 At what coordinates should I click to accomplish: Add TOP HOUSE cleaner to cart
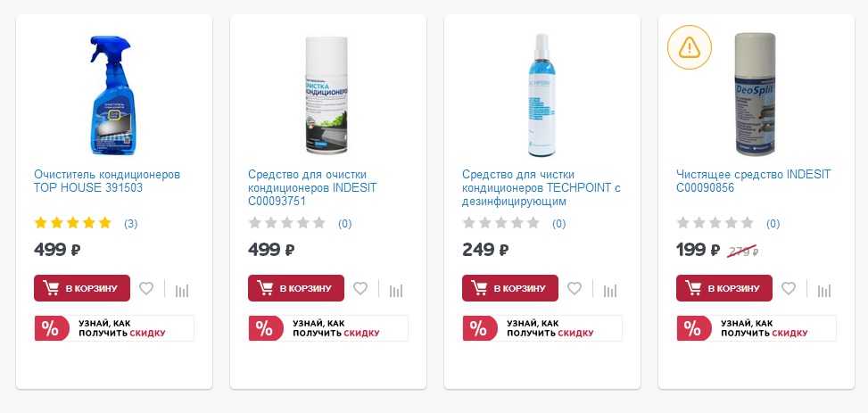82,288
